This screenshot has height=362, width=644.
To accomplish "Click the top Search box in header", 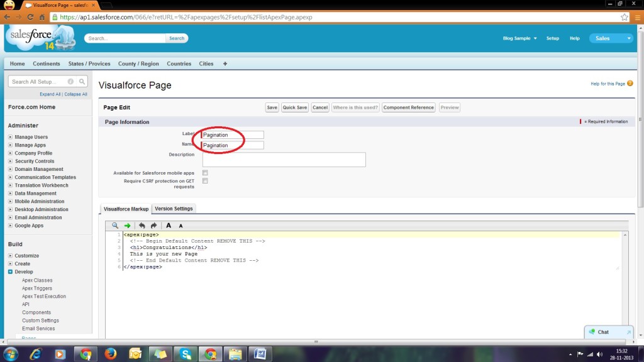I will coord(125,38).
